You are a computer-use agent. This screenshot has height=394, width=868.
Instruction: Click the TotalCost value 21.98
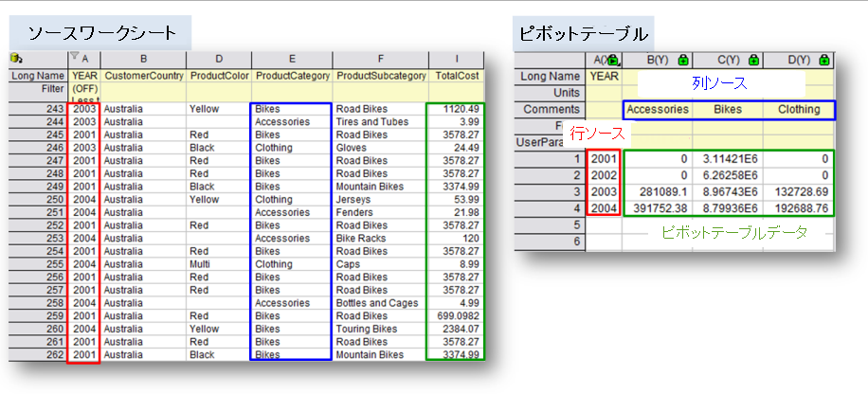click(x=456, y=212)
